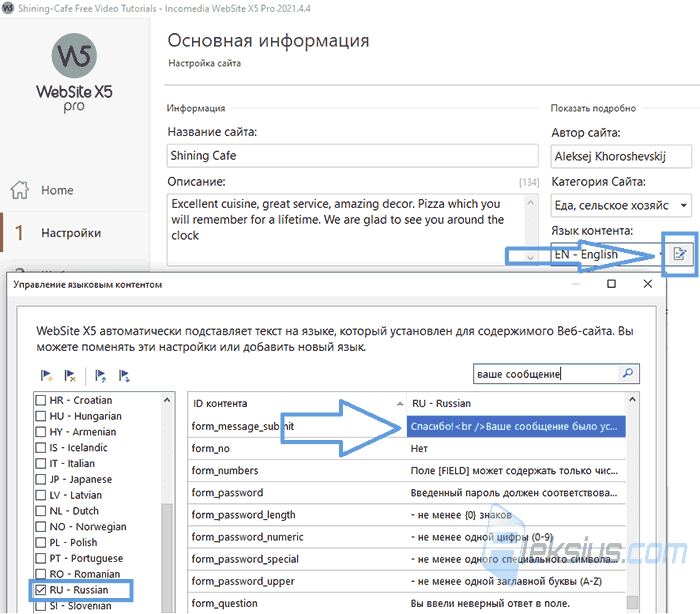700x614 pixels.
Task: Enable the IT - Italian checkbox
Action: click(41, 463)
